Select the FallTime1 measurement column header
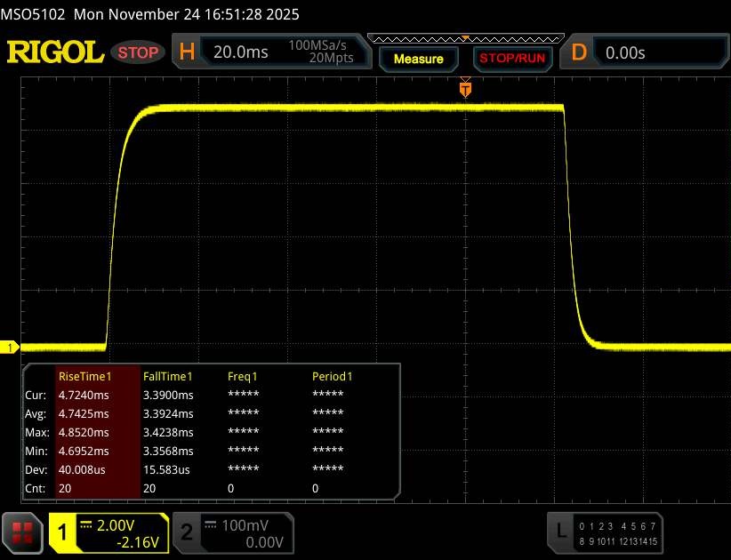Viewport: 731px width, 560px height. [x=167, y=376]
